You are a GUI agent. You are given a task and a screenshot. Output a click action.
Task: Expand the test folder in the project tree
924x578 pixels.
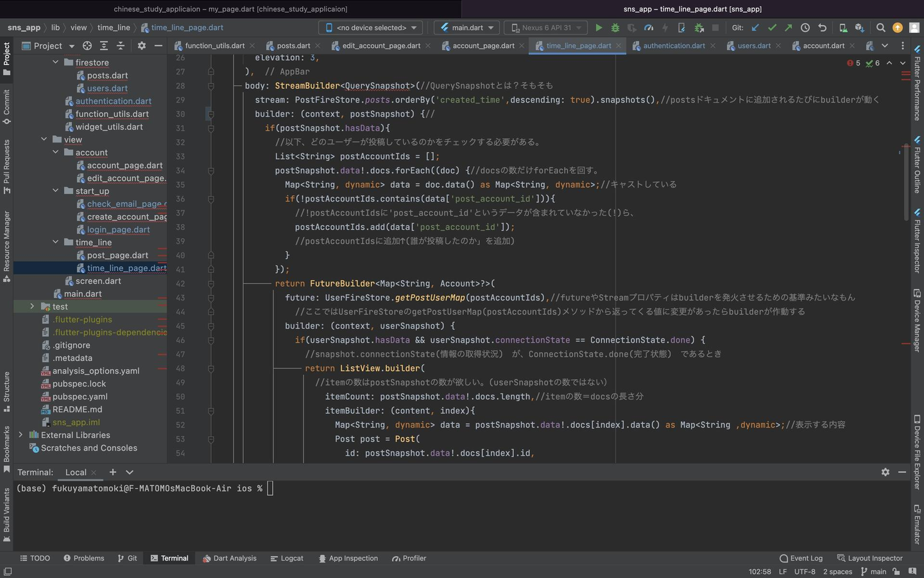[x=32, y=306]
